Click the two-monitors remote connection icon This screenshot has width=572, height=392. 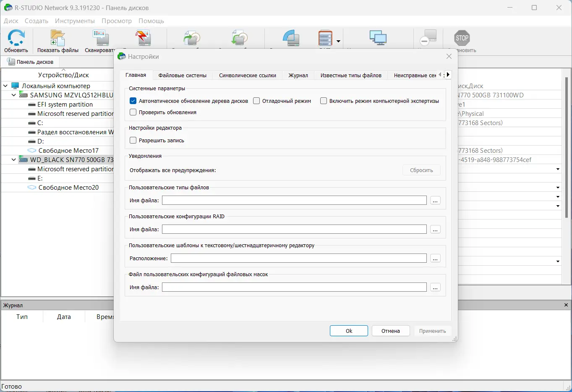coord(378,38)
